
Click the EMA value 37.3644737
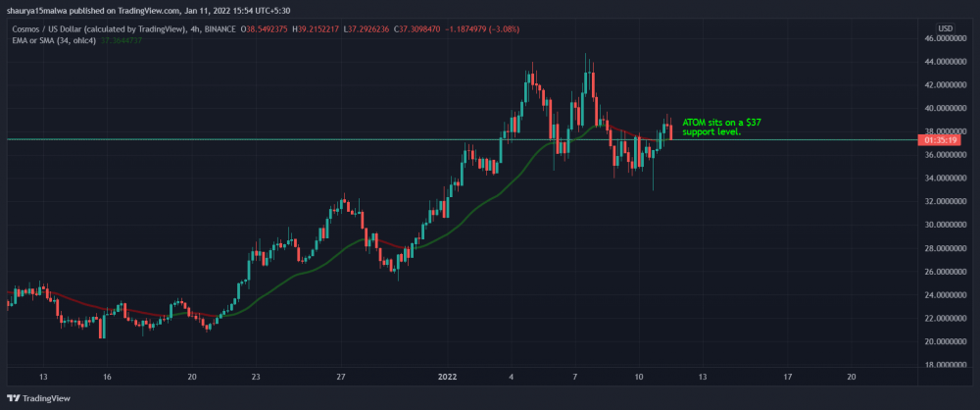[x=123, y=39]
